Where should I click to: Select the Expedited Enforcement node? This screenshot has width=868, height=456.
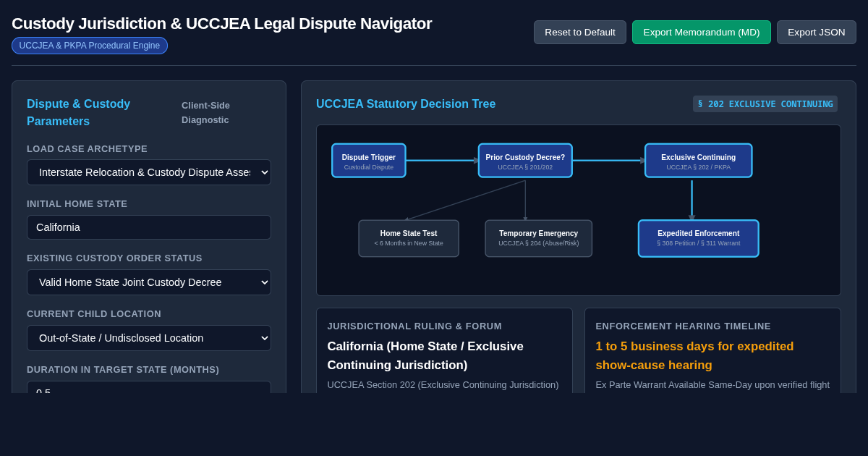tap(699, 239)
